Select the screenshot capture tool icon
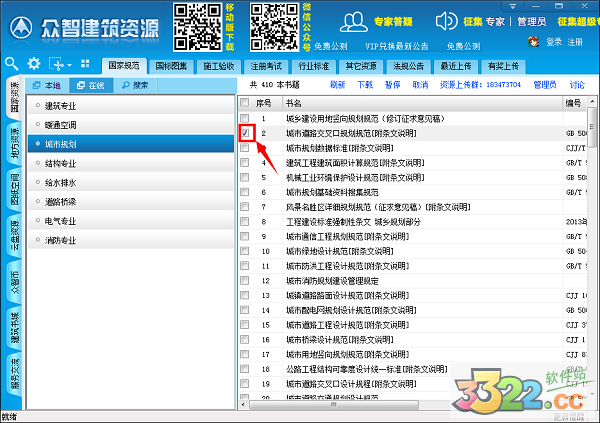Image resolution: width=600 pixels, height=423 pixels. (x=56, y=64)
